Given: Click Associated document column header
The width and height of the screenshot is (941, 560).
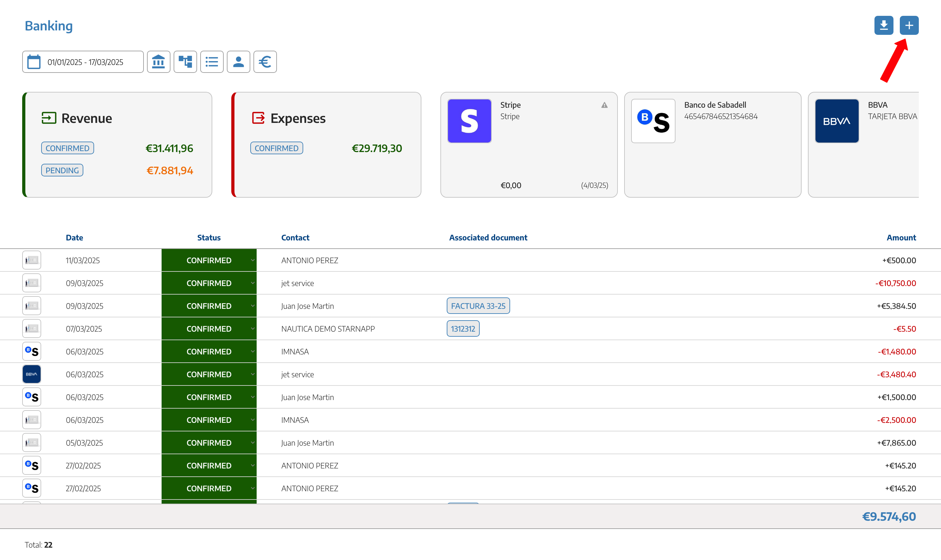Looking at the screenshot, I should (x=488, y=237).
